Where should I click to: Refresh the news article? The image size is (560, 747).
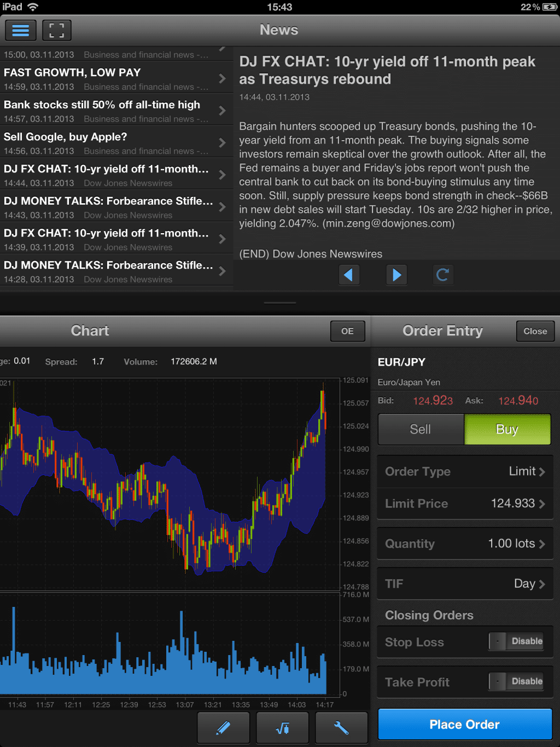click(442, 275)
